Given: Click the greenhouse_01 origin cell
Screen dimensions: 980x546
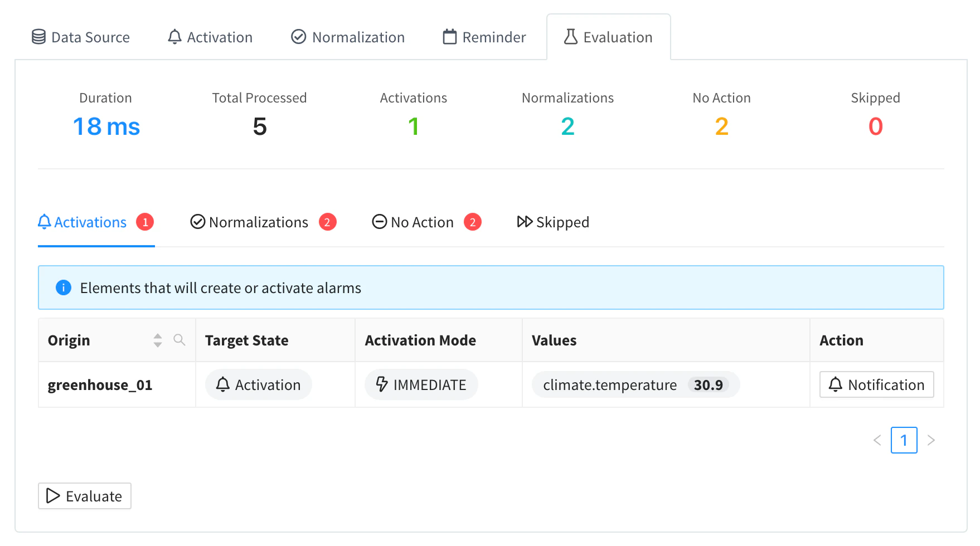Looking at the screenshot, I should pyautogui.click(x=117, y=385).
